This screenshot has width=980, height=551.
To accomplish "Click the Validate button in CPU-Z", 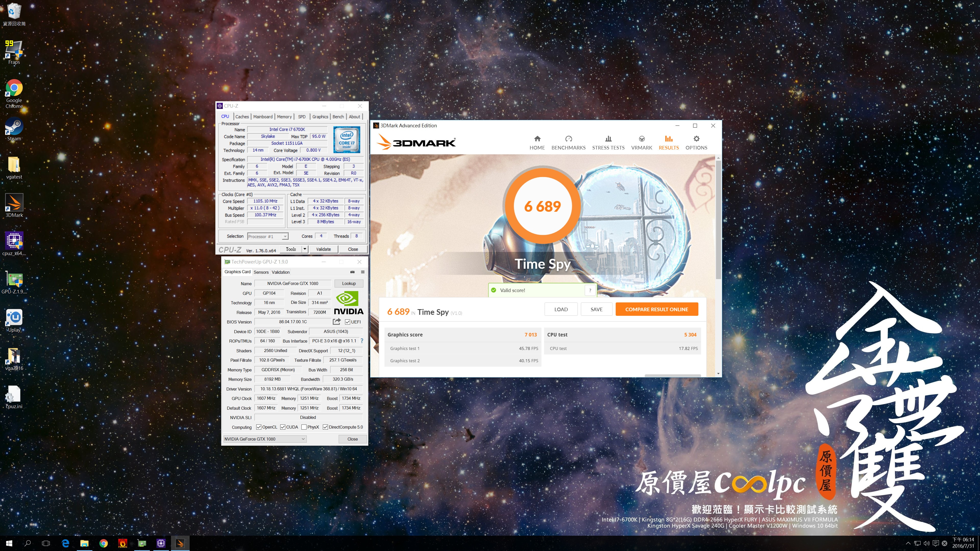I will (323, 249).
